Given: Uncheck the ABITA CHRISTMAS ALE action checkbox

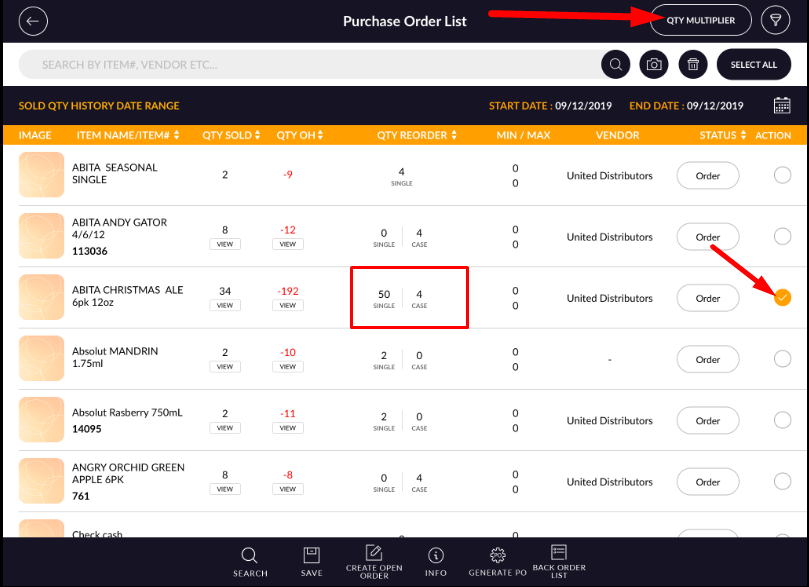Looking at the screenshot, I should pyautogui.click(x=782, y=298).
